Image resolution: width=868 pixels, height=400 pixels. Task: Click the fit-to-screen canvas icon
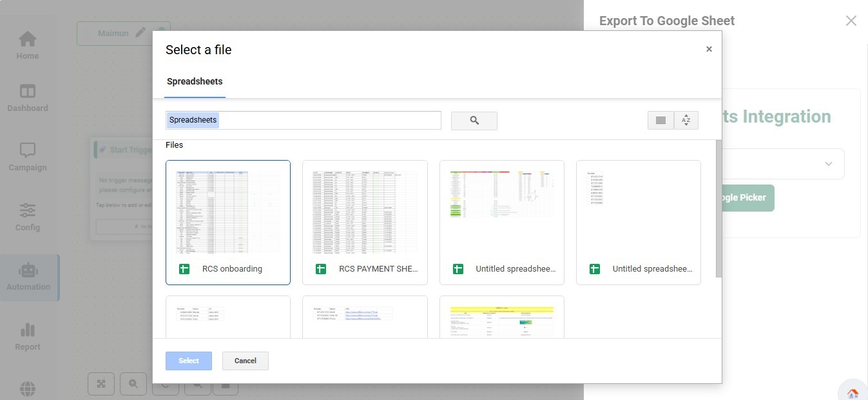pos(101,384)
